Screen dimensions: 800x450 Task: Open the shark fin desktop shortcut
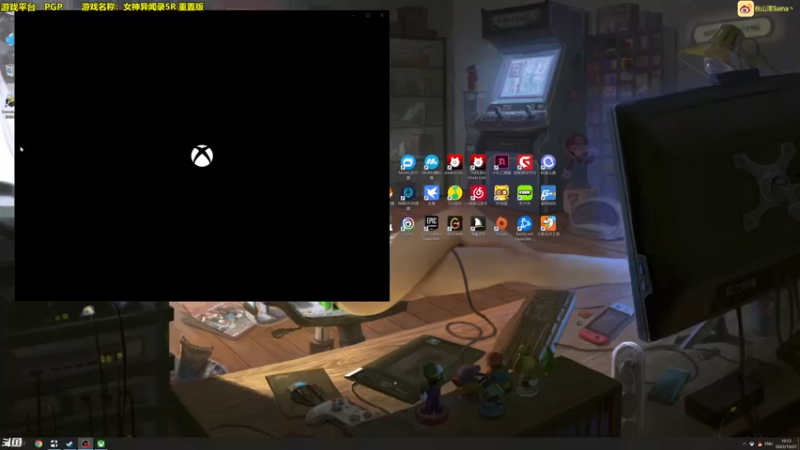pos(478,223)
